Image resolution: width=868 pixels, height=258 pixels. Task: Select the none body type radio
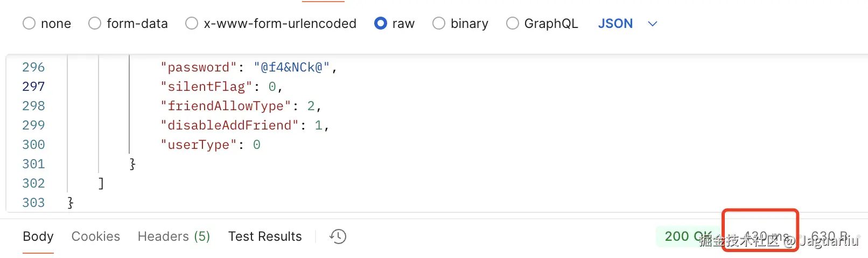pos(29,24)
